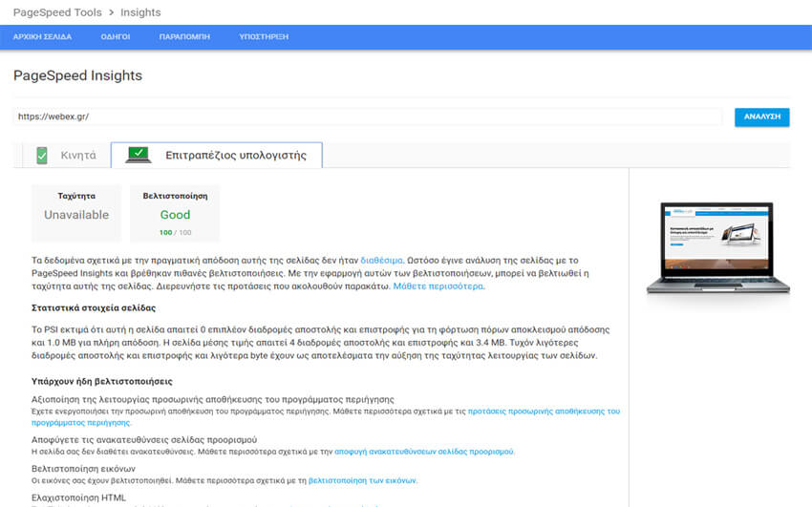Click the laptop checkmark icon
The image size is (812, 507).
(139, 156)
